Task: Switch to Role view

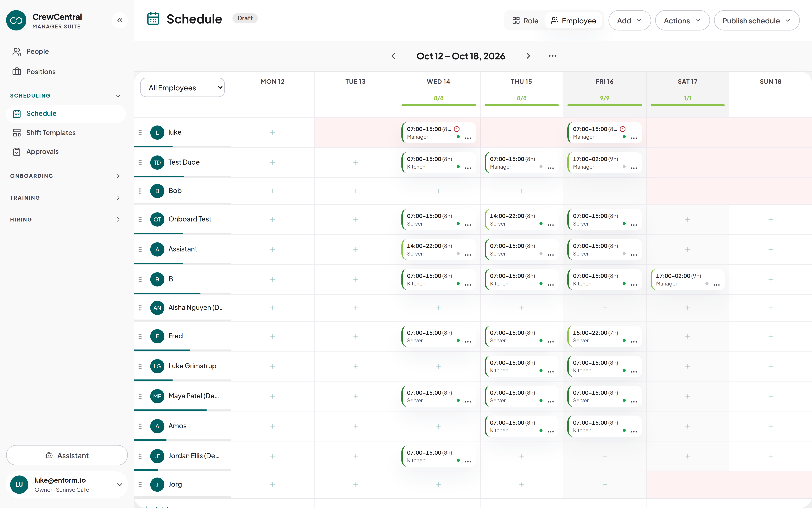Action: pos(525,20)
